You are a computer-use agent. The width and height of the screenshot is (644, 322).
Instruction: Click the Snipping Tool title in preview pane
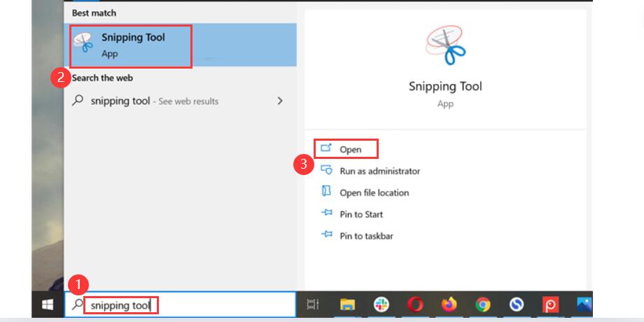click(x=445, y=86)
